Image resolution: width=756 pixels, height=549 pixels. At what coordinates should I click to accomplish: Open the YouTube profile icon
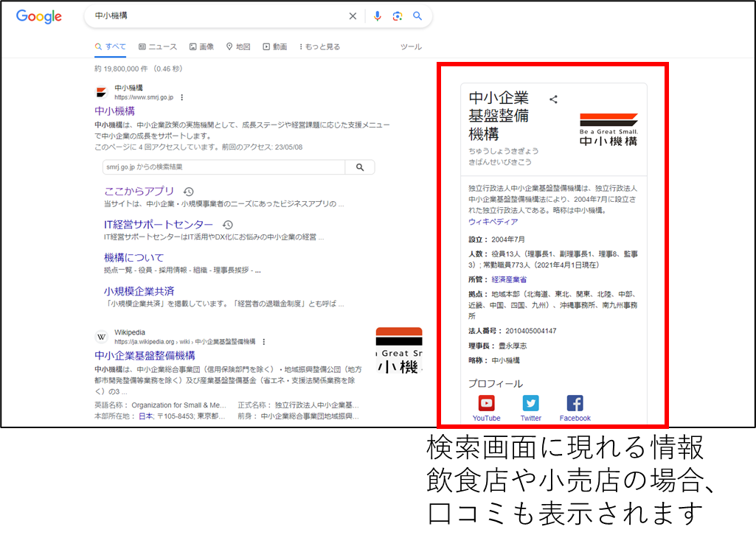coord(486,402)
